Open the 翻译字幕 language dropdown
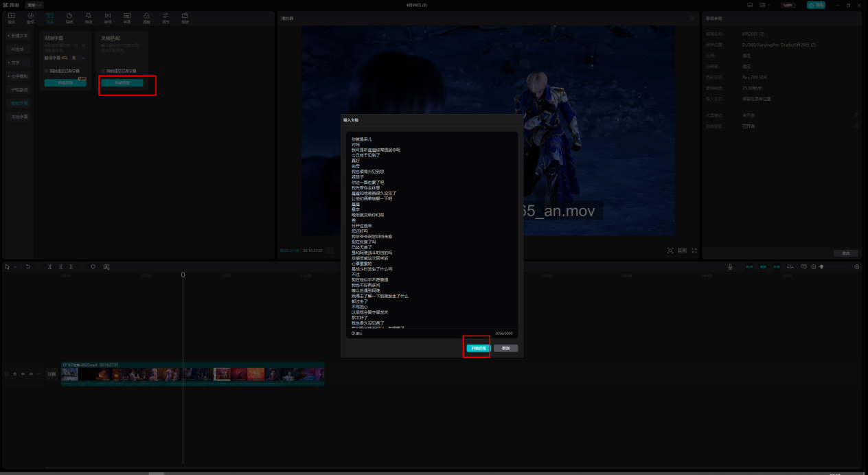The image size is (868, 475). [78, 58]
